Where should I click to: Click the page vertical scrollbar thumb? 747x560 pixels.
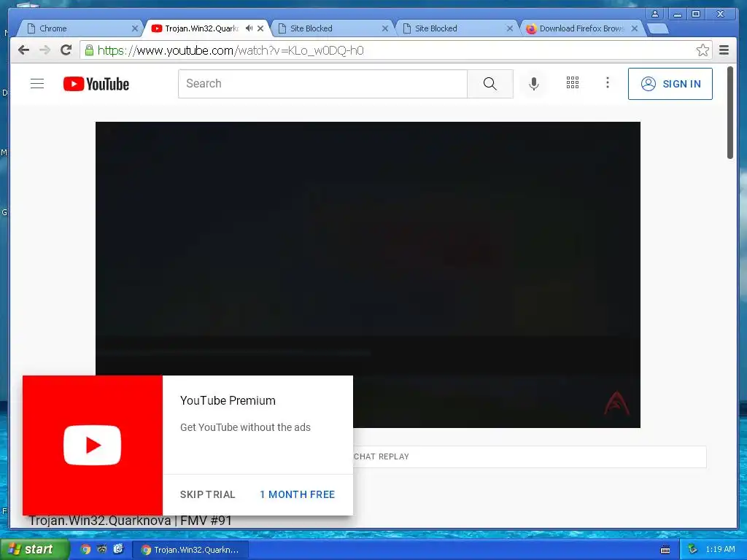(x=729, y=112)
